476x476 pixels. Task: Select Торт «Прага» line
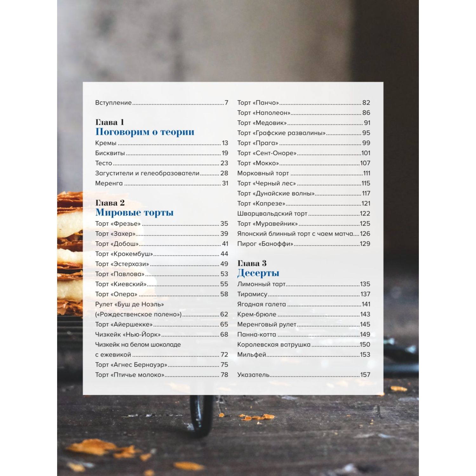tap(304, 143)
